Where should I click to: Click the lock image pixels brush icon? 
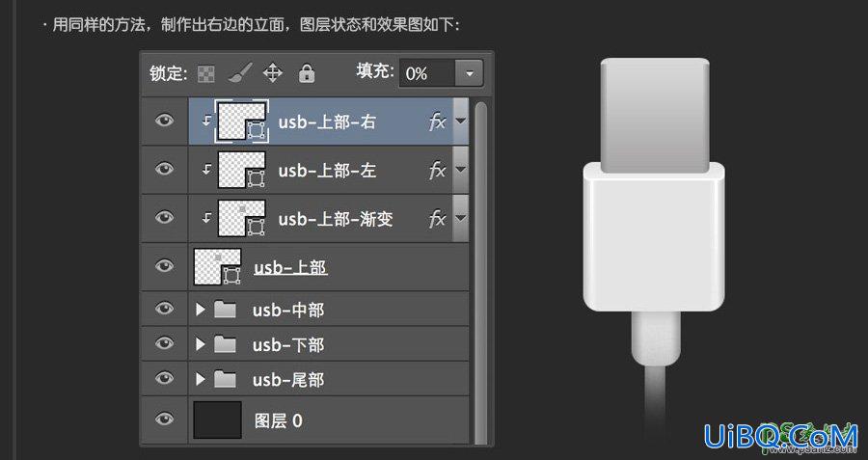pos(240,72)
